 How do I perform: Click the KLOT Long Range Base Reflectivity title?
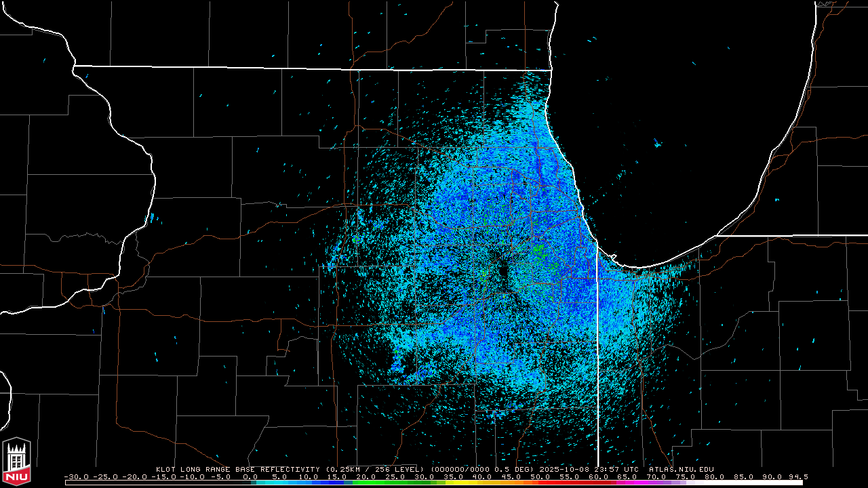(237, 469)
